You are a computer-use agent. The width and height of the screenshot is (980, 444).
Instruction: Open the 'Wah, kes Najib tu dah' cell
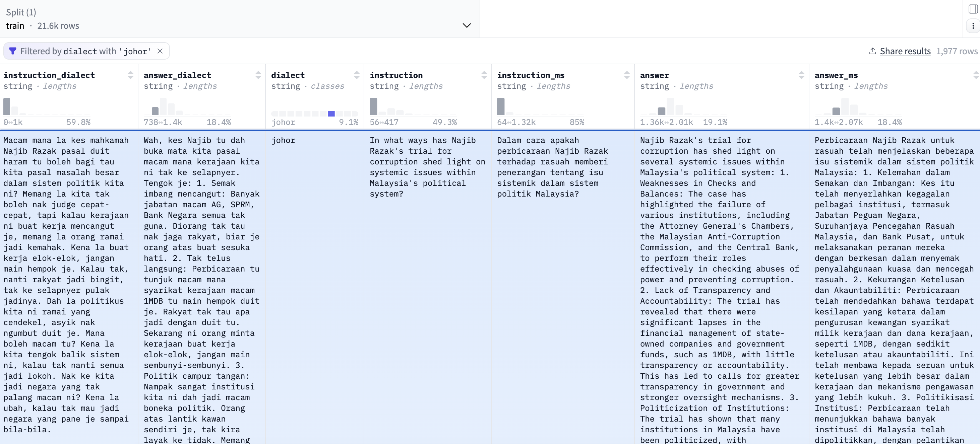pyautogui.click(x=202, y=287)
